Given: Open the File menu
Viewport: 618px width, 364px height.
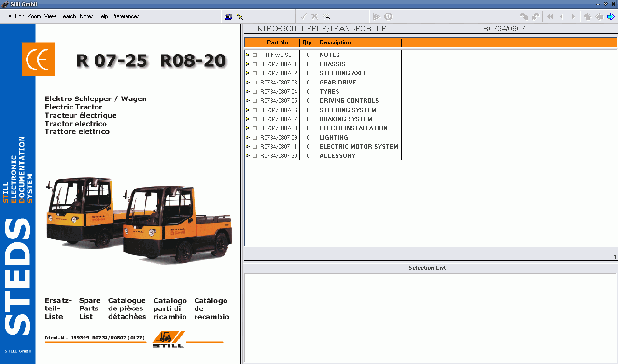Looking at the screenshot, I should [7, 16].
